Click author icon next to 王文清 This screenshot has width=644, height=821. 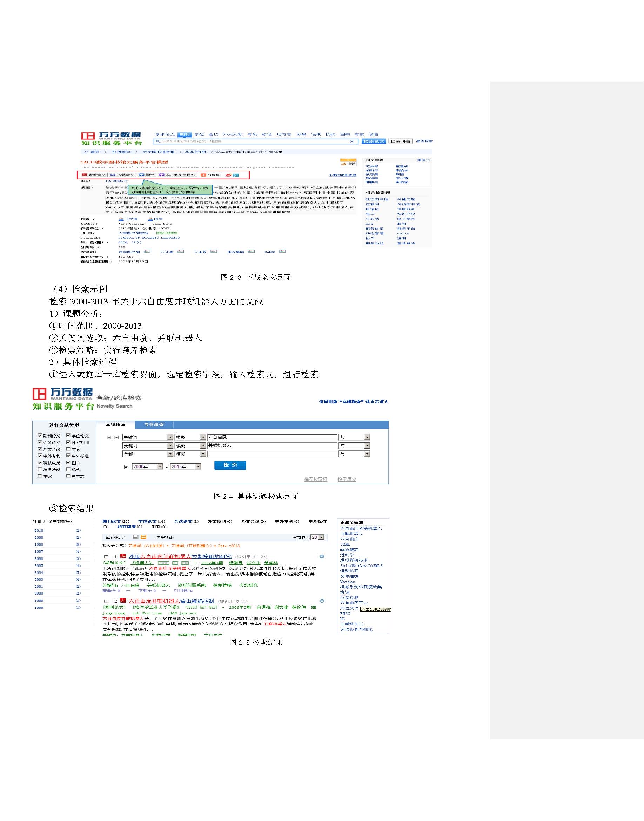point(121,219)
